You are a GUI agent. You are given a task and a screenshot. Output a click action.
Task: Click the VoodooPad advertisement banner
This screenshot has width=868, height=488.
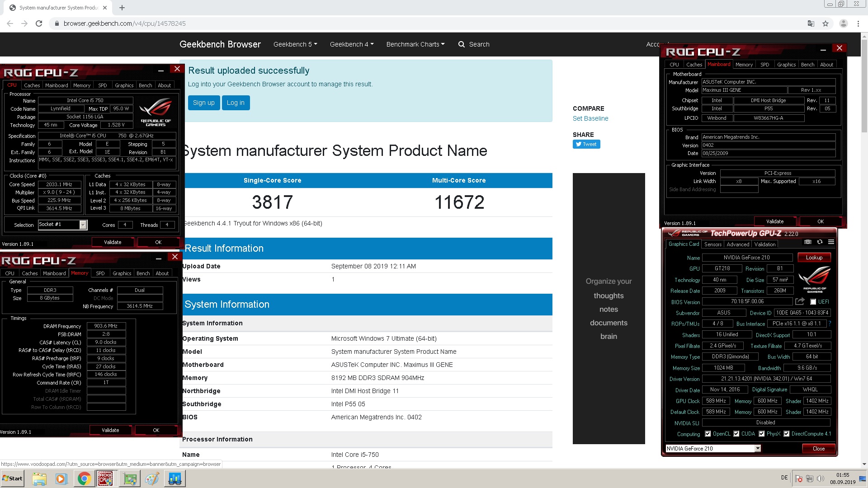[x=609, y=309]
